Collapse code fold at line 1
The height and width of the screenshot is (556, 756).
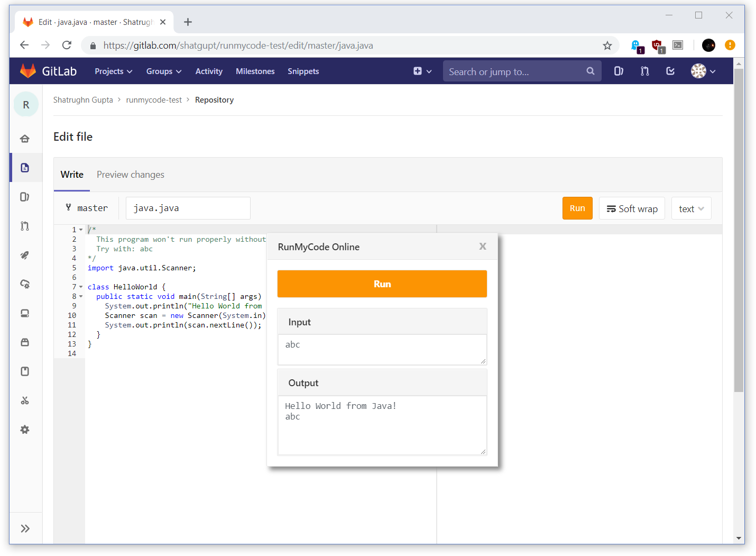(x=81, y=230)
